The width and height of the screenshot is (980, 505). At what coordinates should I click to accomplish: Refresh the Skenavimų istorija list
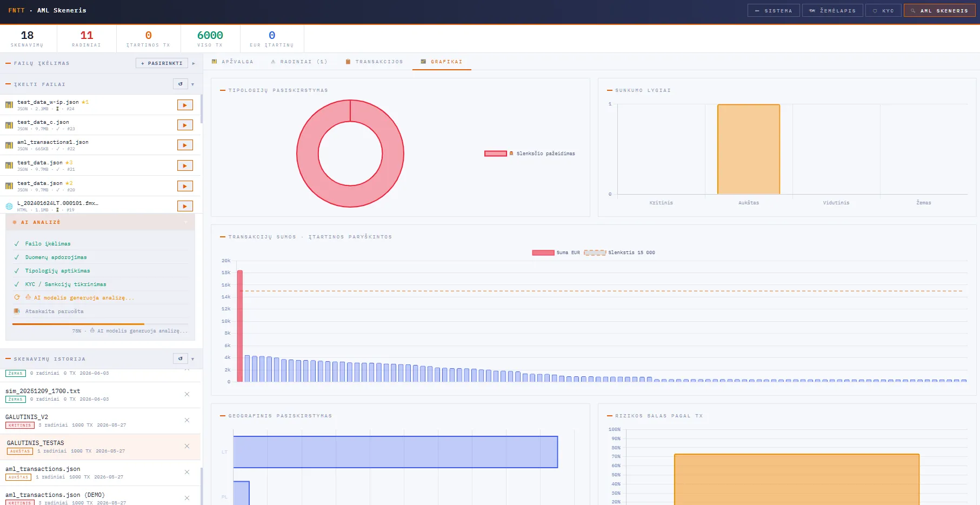click(181, 358)
